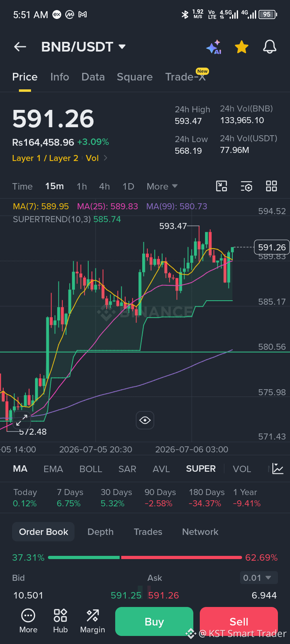Viewport: 290px width, 644px height.
Task: Expand the 0.01 price precision dropdown
Action: click(x=258, y=578)
